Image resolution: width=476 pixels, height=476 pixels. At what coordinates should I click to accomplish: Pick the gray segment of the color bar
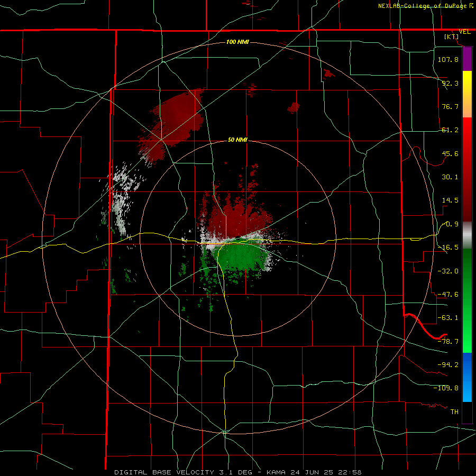pyautogui.click(x=467, y=235)
